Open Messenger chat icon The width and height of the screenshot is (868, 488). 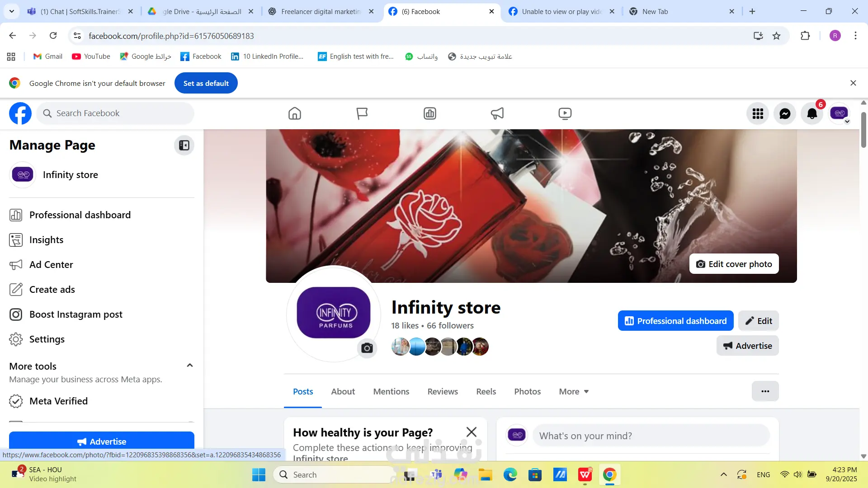coord(785,113)
